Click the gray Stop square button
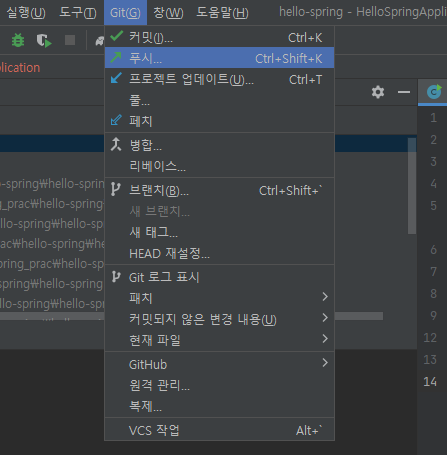Screen dimensions: 447x455 [x=70, y=40]
